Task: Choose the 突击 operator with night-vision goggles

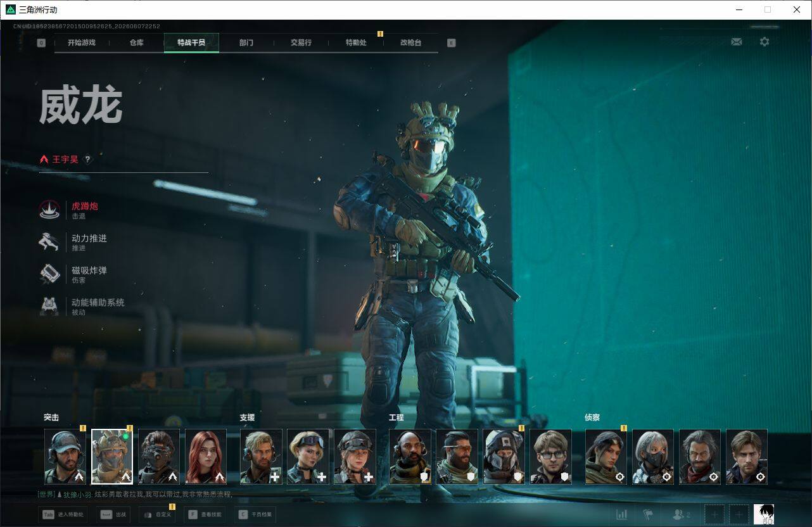Action: [159, 457]
